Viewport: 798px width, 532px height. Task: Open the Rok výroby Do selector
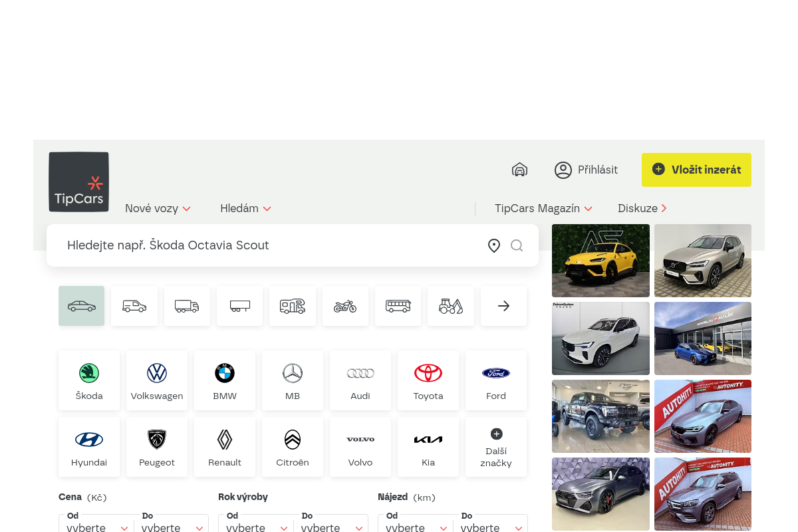coord(332,527)
